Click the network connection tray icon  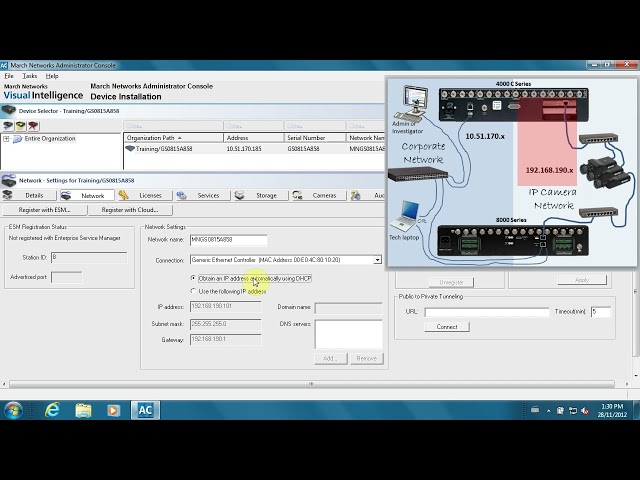pos(573,410)
